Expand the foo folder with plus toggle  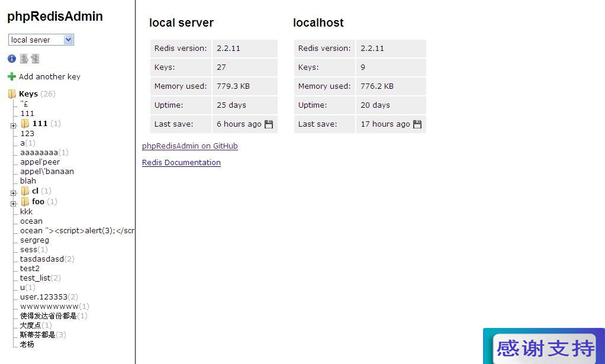click(x=14, y=204)
